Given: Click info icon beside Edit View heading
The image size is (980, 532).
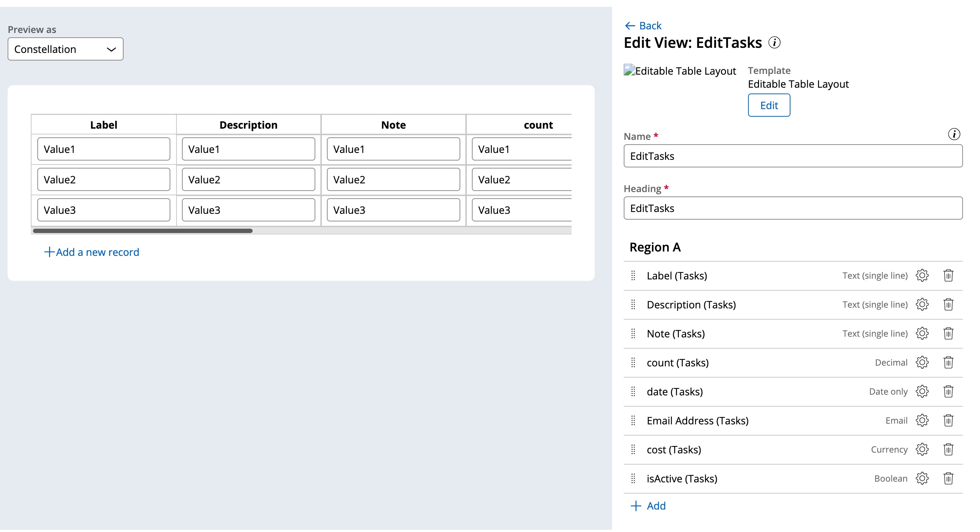Looking at the screenshot, I should point(774,43).
